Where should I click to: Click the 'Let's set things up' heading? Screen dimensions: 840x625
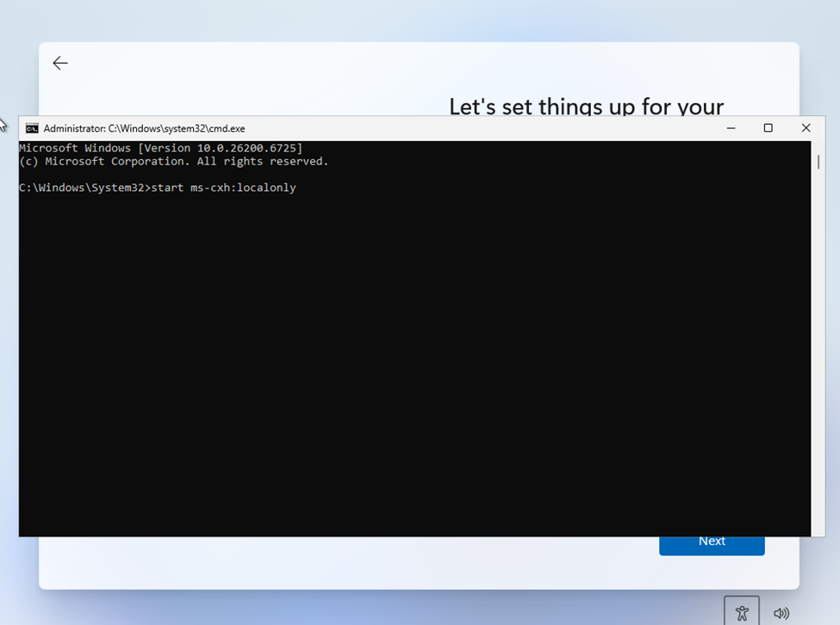pyautogui.click(x=586, y=106)
